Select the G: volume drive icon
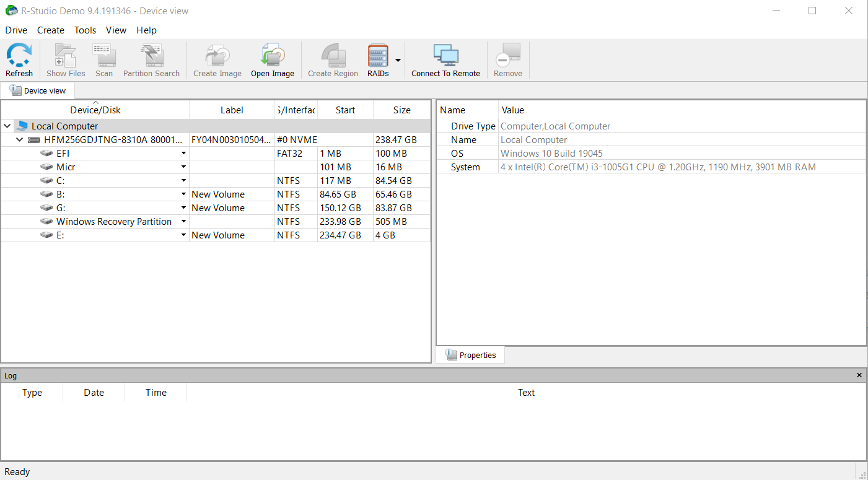This screenshot has width=868, height=480. [x=46, y=207]
